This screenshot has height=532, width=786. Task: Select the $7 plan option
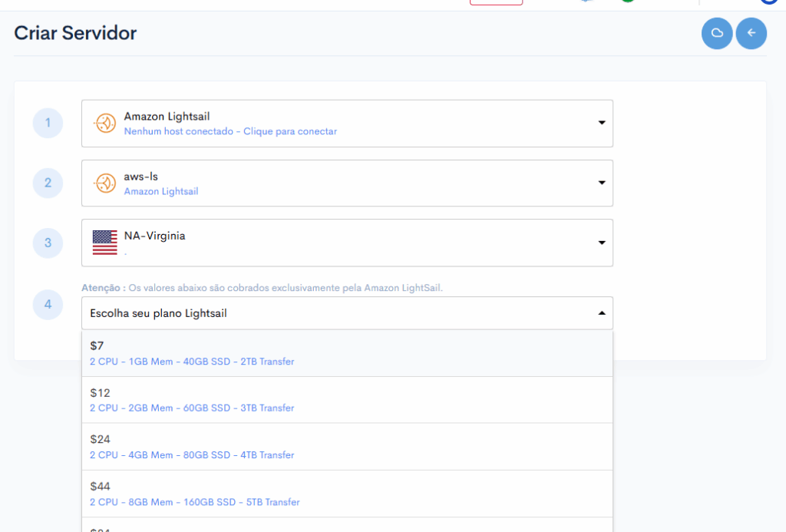point(347,353)
